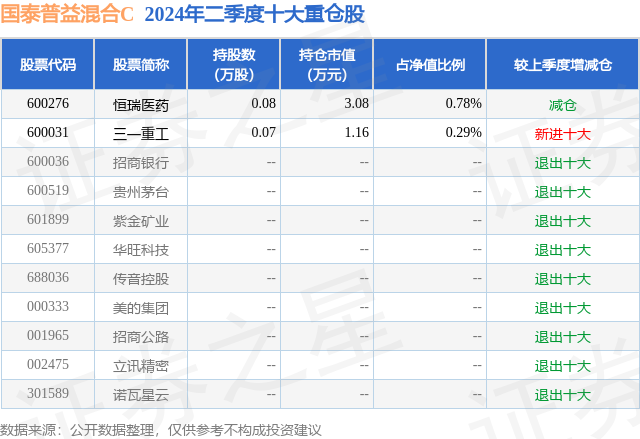
Task: Click 退出十大 in 立讯精密 row
Action: (563, 366)
